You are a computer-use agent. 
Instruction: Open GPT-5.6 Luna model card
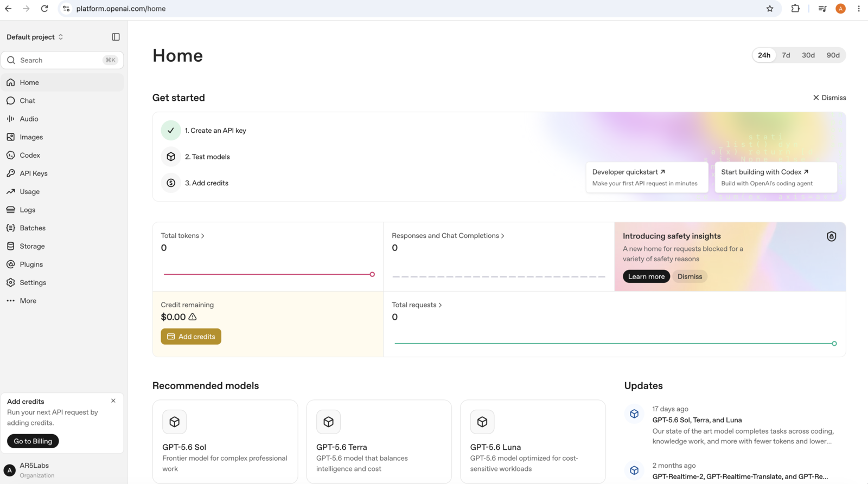[x=533, y=442]
